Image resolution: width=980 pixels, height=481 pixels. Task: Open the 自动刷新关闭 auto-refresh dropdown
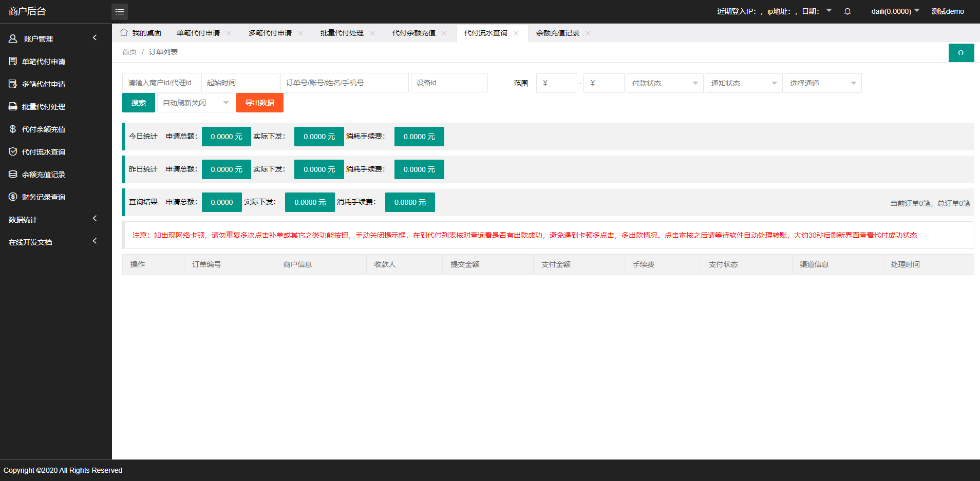click(x=195, y=102)
